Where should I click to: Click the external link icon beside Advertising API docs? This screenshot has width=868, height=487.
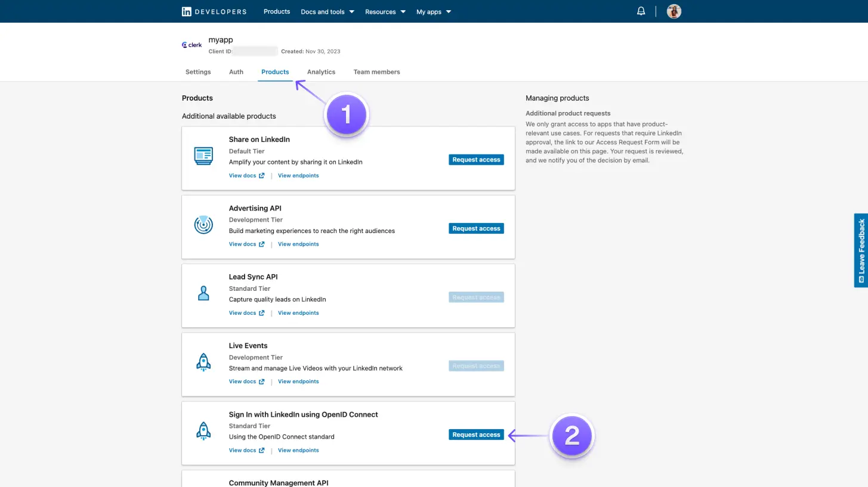pyautogui.click(x=262, y=244)
